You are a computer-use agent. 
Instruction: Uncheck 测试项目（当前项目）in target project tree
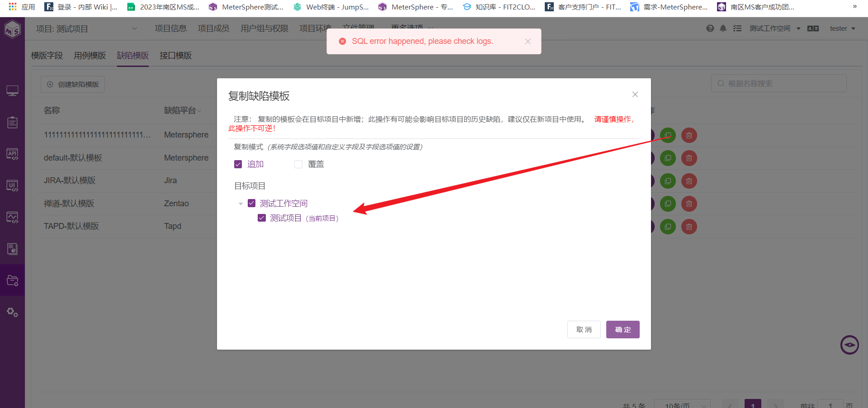[x=262, y=218]
